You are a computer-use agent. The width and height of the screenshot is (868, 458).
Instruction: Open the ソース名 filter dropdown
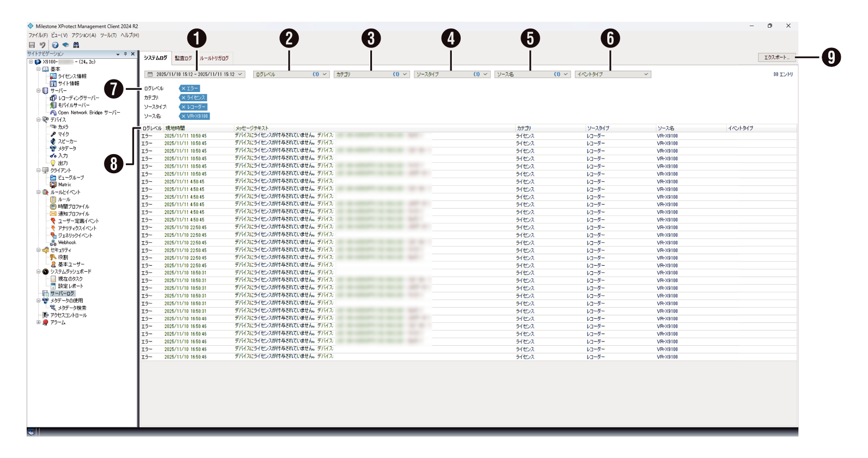pyautogui.click(x=533, y=74)
